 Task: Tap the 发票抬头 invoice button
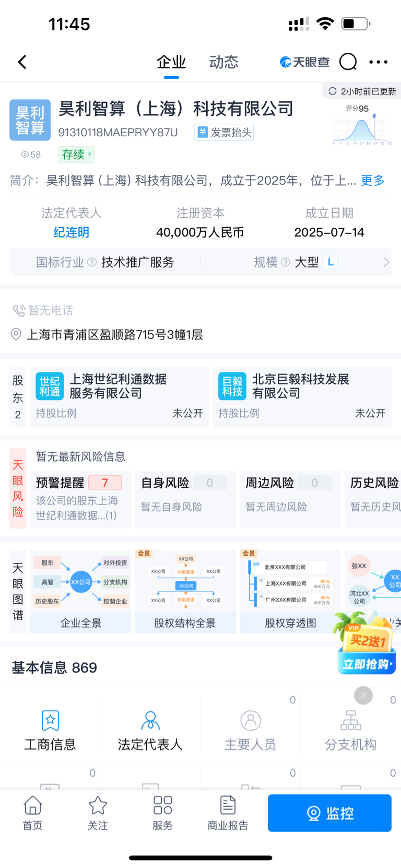point(225,133)
